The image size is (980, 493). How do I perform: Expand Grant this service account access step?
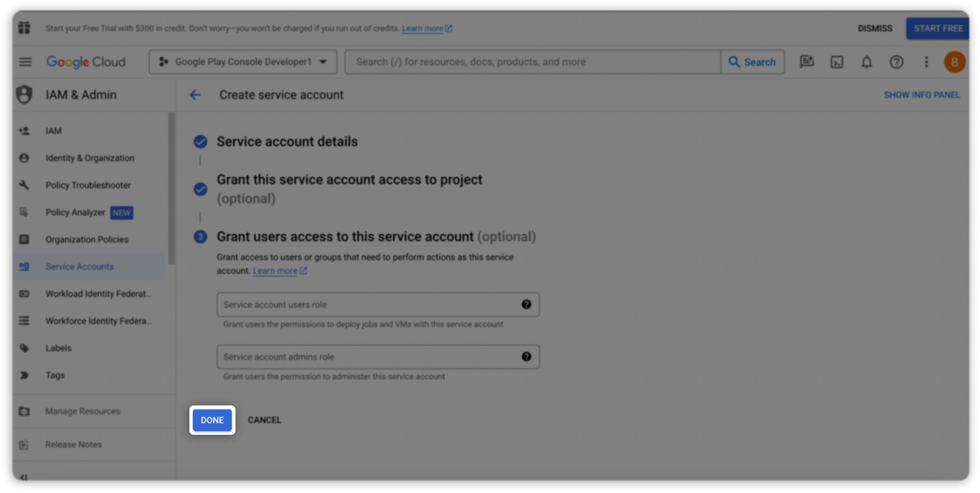(349, 180)
